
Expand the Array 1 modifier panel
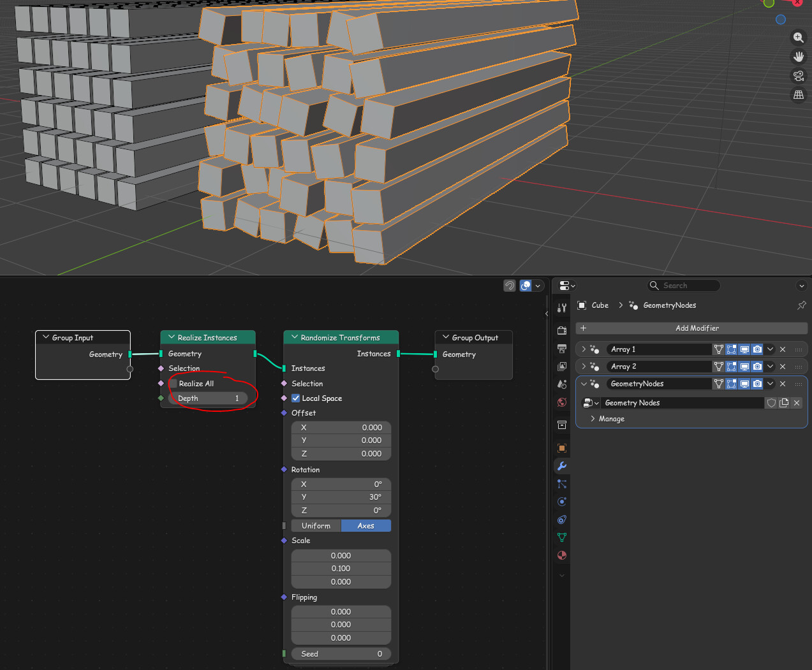(584, 349)
